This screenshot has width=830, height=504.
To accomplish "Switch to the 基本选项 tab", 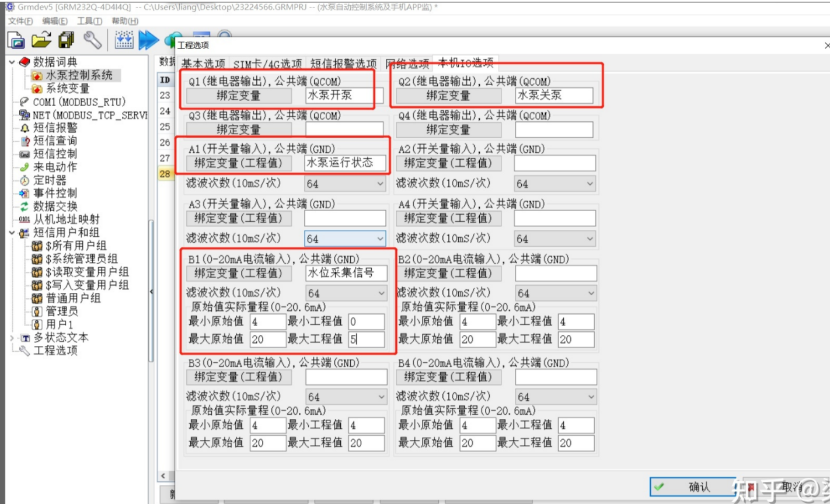I will coord(203,64).
